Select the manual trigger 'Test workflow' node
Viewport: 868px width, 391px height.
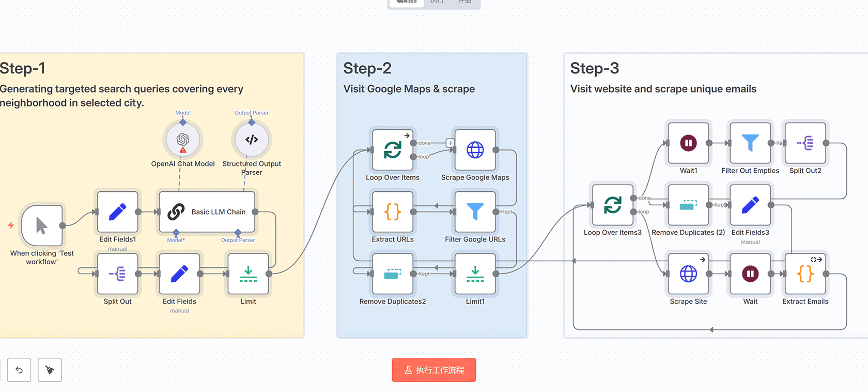click(42, 225)
